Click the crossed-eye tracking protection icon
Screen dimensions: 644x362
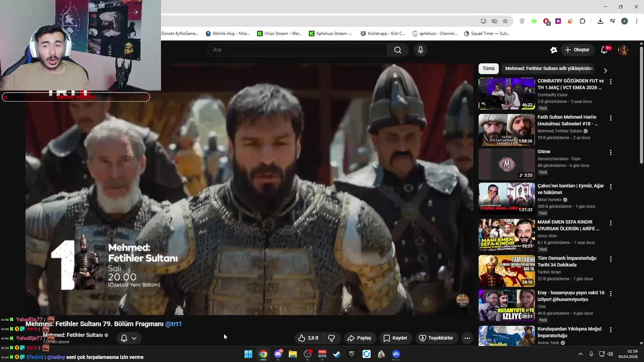coord(494,21)
